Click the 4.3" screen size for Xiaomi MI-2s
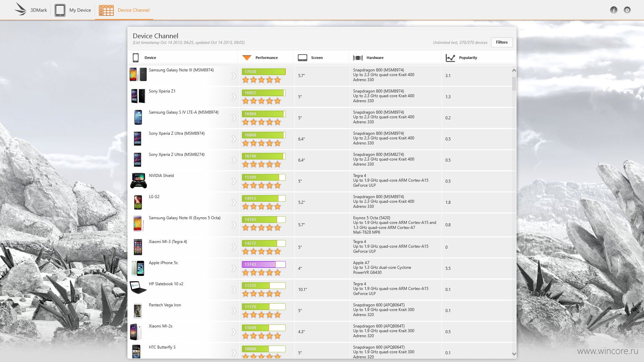The width and height of the screenshot is (644, 362). pos(301,332)
